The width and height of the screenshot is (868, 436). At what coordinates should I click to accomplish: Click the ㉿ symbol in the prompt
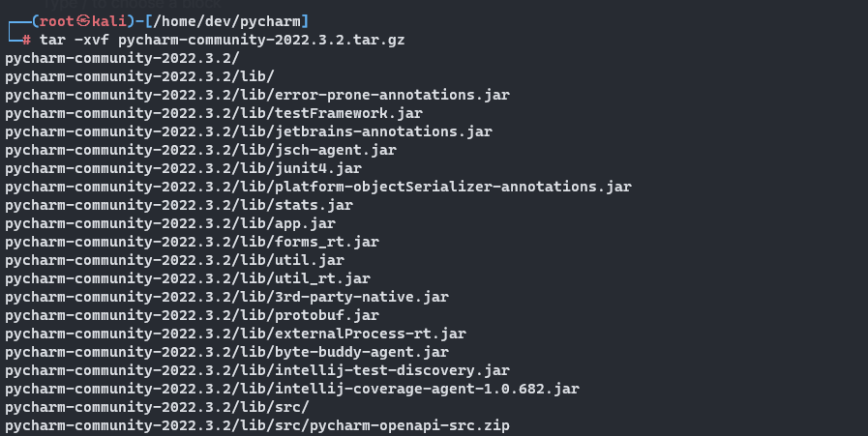(x=84, y=21)
